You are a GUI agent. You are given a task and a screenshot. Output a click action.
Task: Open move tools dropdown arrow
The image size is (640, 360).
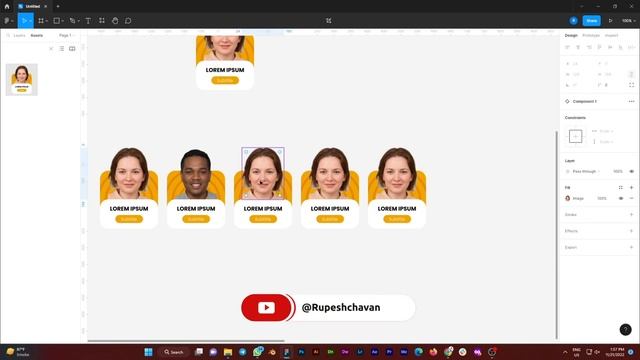tap(31, 21)
